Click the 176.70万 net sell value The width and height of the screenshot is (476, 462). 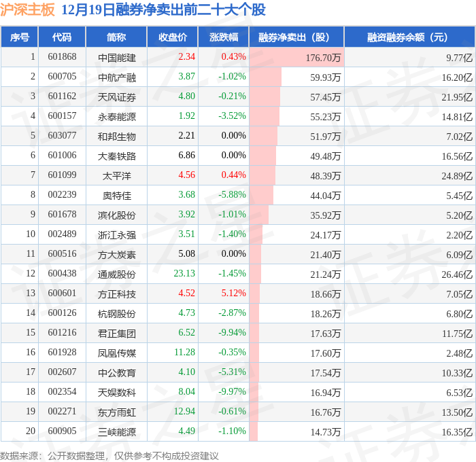pos(323,58)
